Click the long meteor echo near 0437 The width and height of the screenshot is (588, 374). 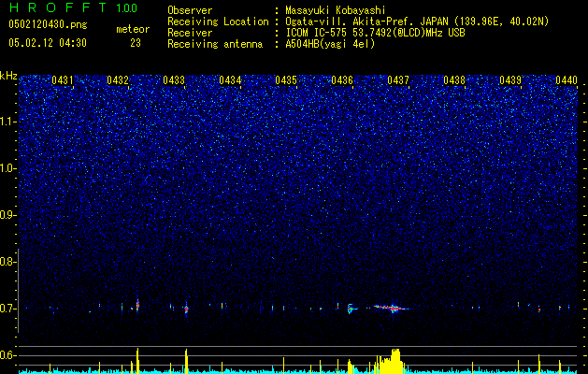tap(391, 308)
